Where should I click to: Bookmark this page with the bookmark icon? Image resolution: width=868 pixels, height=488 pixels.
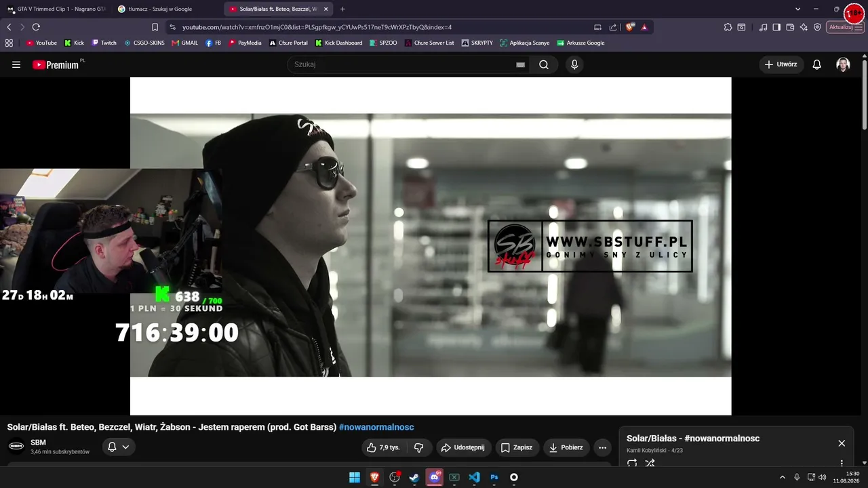tap(155, 27)
